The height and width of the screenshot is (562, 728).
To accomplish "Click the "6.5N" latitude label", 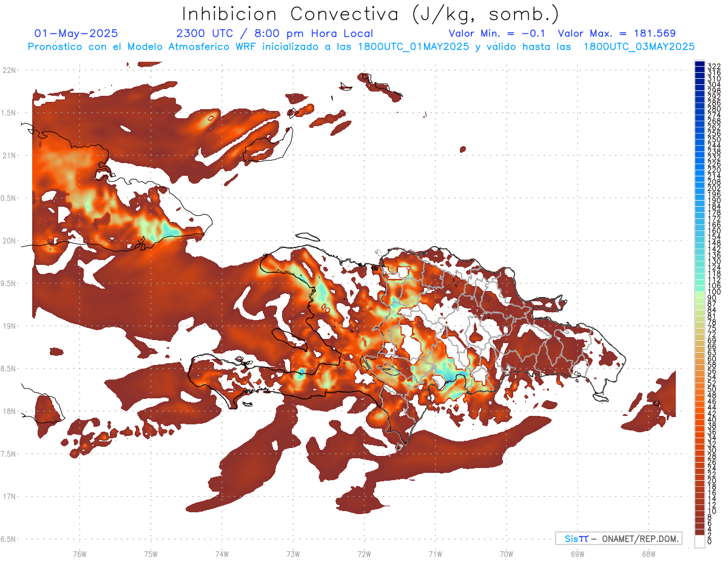I will [x=9, y=539].
